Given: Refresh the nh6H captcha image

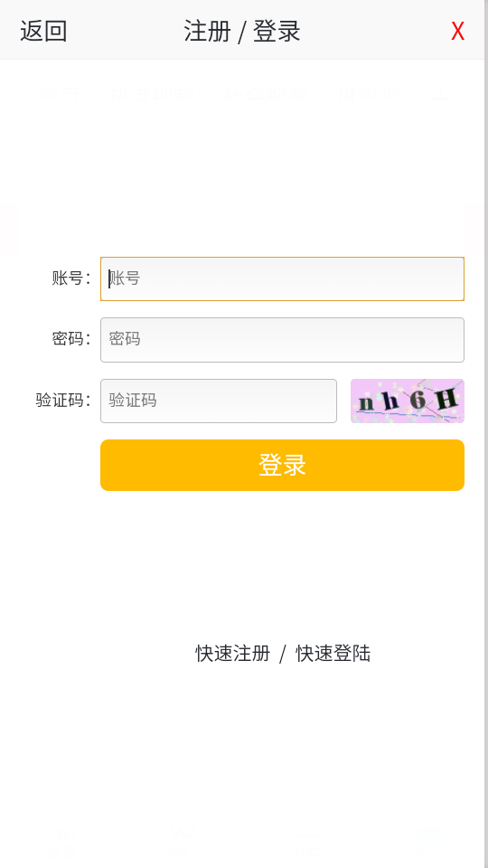Looking at the screenshot, I should tap(408, 401).
